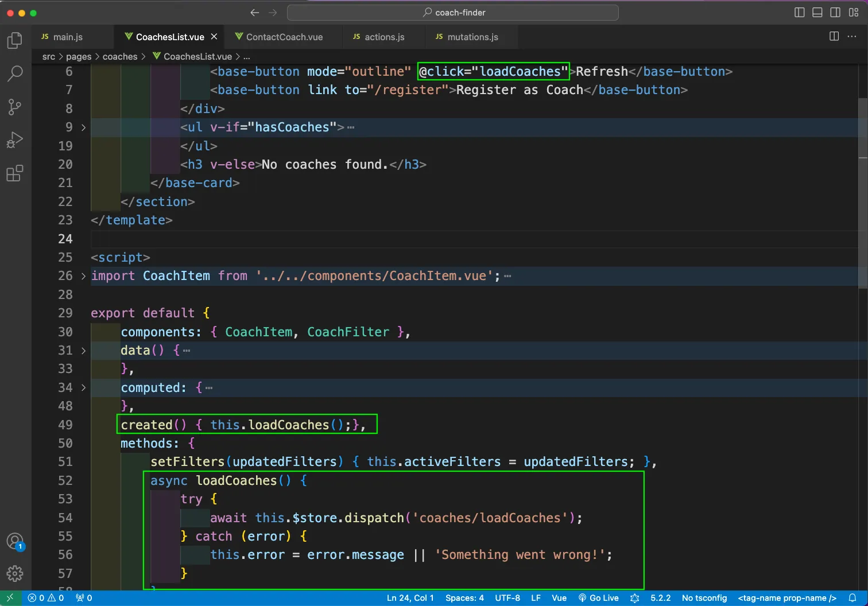The width and height of the screenshot is (868, 606).
Task: Open the Accounts menu icon
Action: point(15,541)
